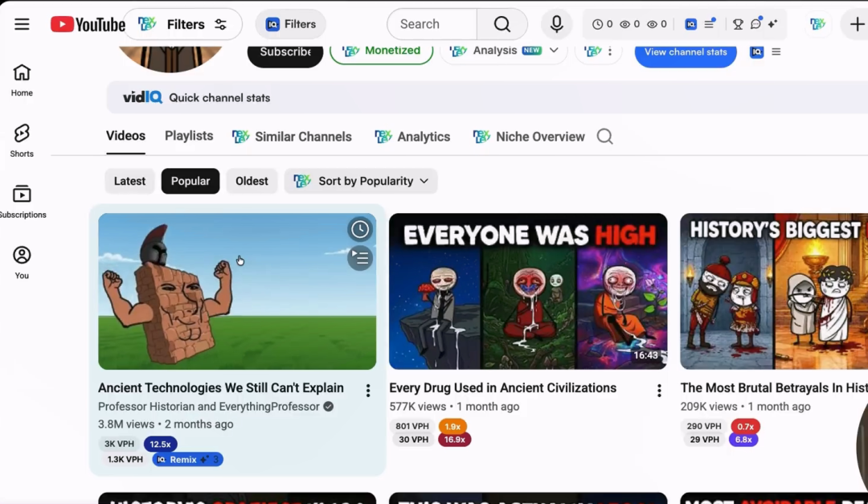The image size is (868, 504).
Task: Search within channel using magnifier icon
Action: coord(604,136)
